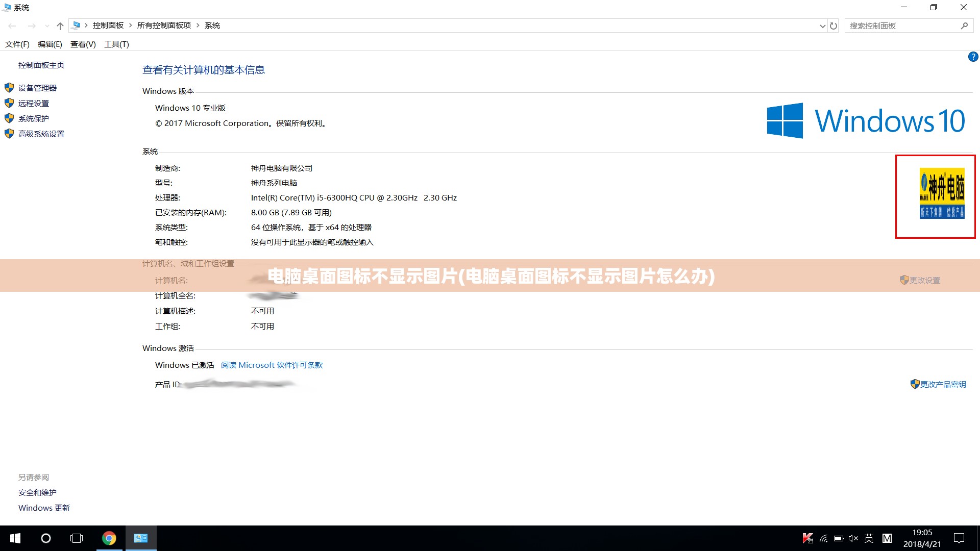This screenshot has height=551, width=980.
Task: Open address bar history dropdown
Action: (822, 26)
